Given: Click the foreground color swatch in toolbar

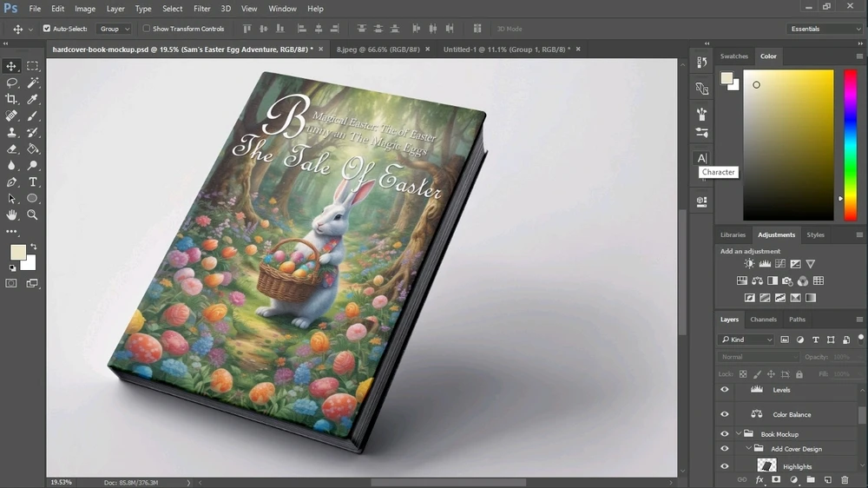Looking at the screenshot, I should [17, 252].
